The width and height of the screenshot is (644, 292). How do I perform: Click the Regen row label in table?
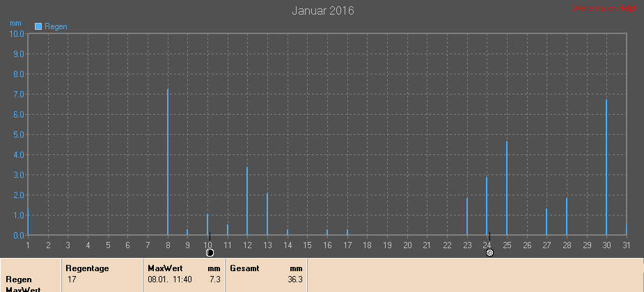(19, 279)
